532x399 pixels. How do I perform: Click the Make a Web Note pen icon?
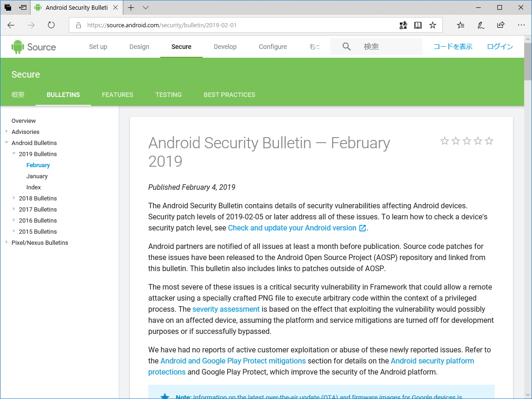click(480, 25)
